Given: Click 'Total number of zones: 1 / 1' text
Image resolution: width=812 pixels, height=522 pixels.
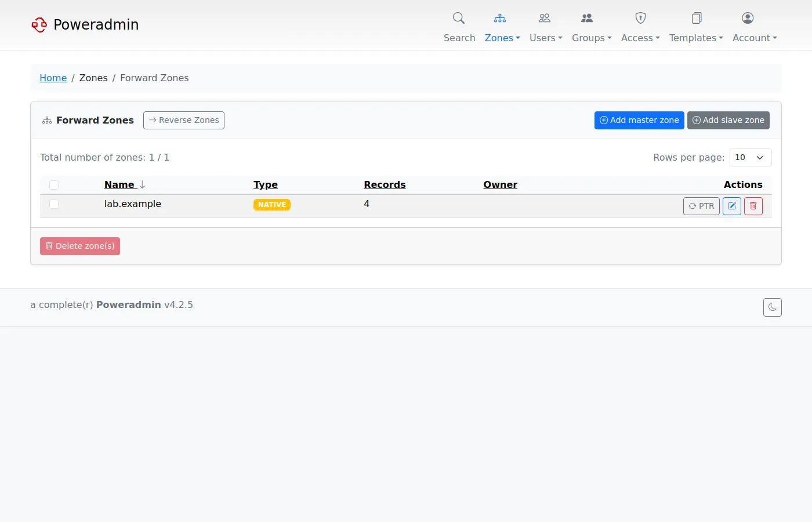Looking at the screenshot, I should pyautogui.click(x=104, y=157).
